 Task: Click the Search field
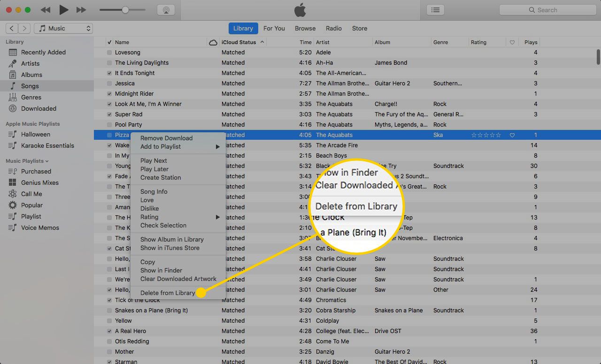547,10
